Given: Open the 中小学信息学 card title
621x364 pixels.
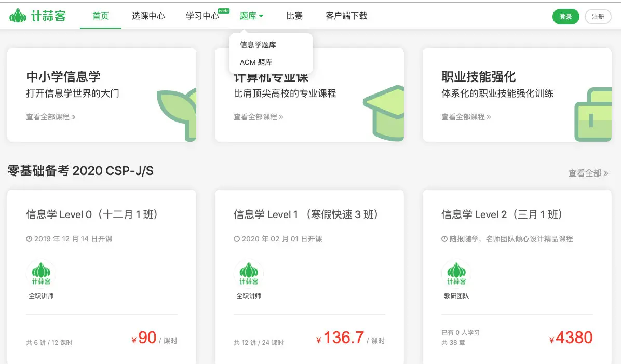Looking at the screenshot, I should coord(63,76).
